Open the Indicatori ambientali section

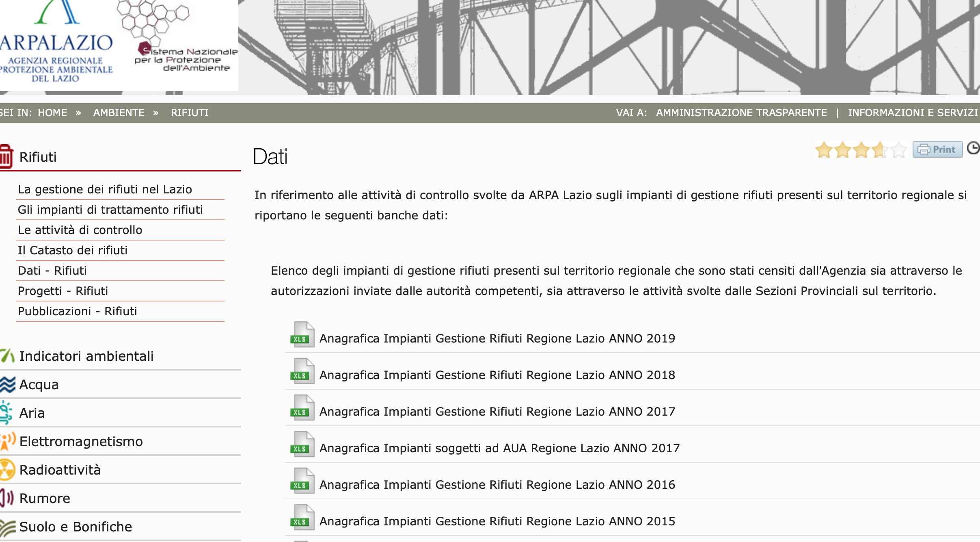click(x=86, y=356)
